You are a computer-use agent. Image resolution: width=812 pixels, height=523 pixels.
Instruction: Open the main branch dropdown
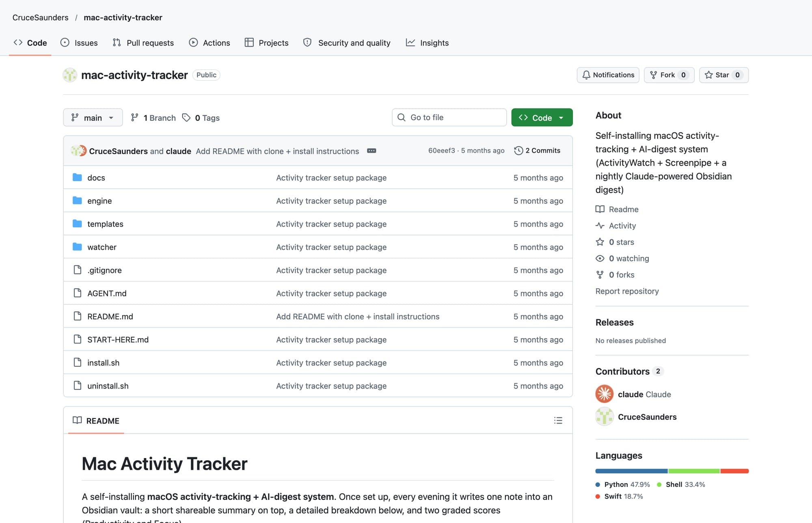[x=93, y=117]
